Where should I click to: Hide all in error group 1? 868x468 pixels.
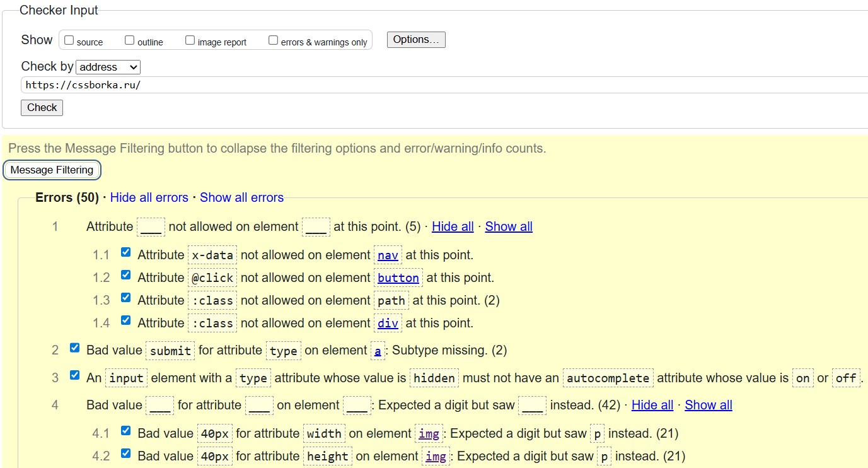click(x=453, y=226)
